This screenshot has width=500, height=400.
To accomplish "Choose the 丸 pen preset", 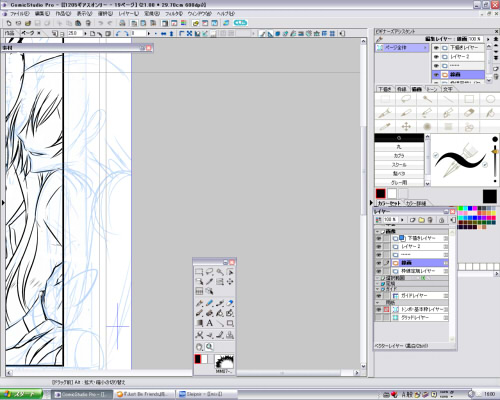I will click(399, 147).
